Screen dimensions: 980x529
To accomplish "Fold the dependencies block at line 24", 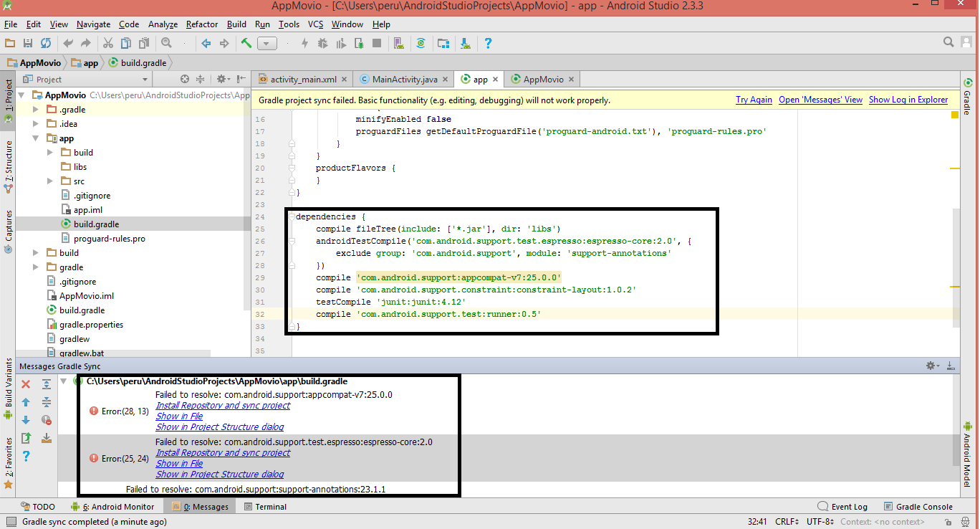I will [292, 216].
